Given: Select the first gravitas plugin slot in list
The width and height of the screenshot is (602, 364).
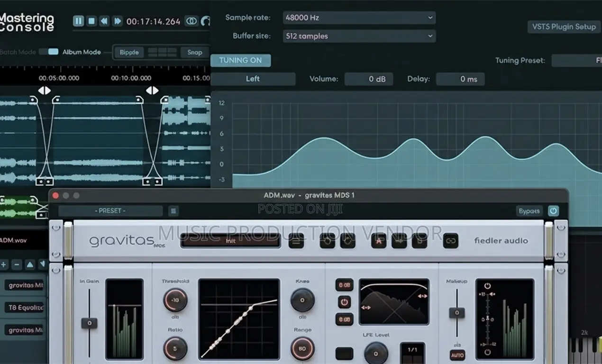Looking at the screenshot, I should tap(25, 285).
